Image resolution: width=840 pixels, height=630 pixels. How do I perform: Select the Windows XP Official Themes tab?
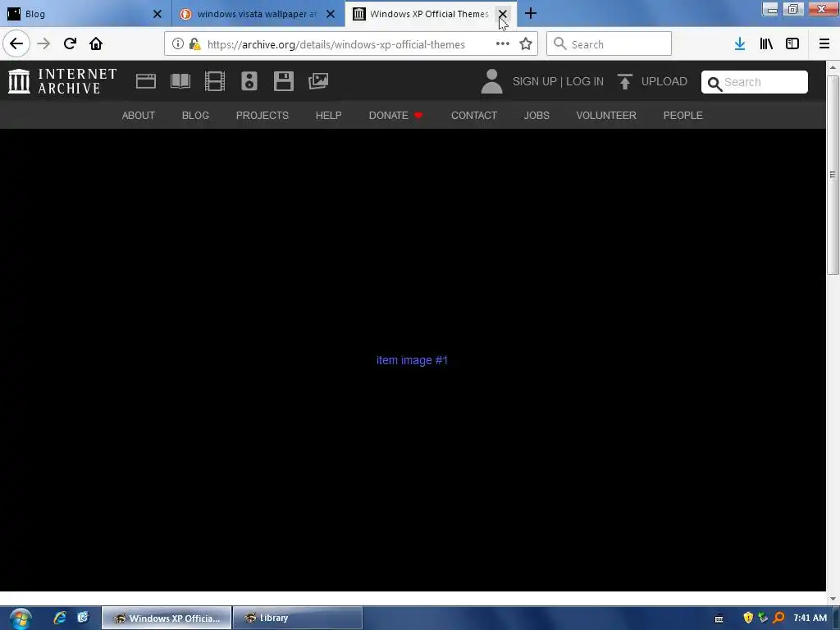tap(431, 14)
